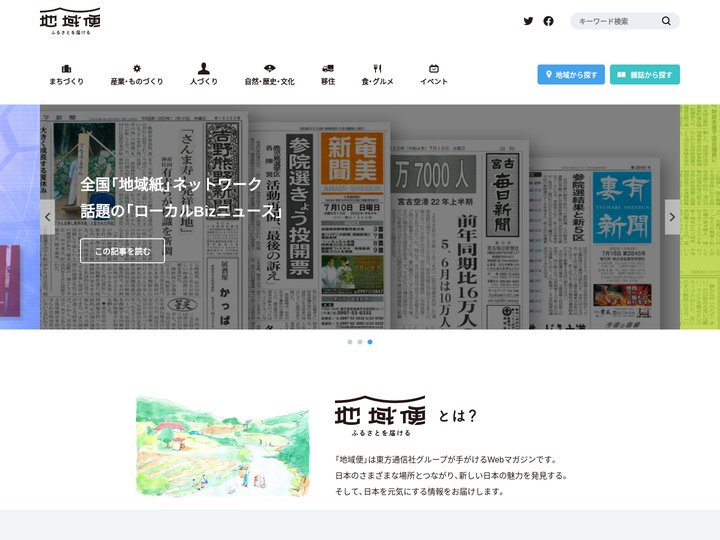
Task: Click the この記事を読む button
Action: click(122, 251)
